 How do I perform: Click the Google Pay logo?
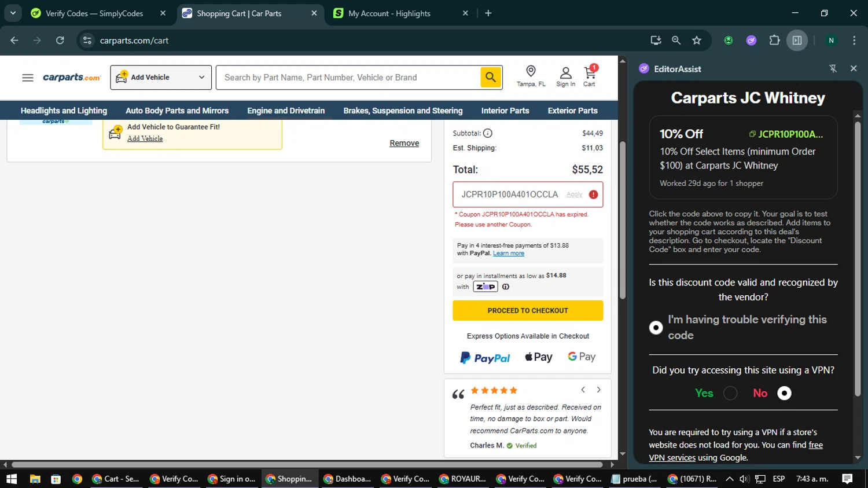click(582, 357)
